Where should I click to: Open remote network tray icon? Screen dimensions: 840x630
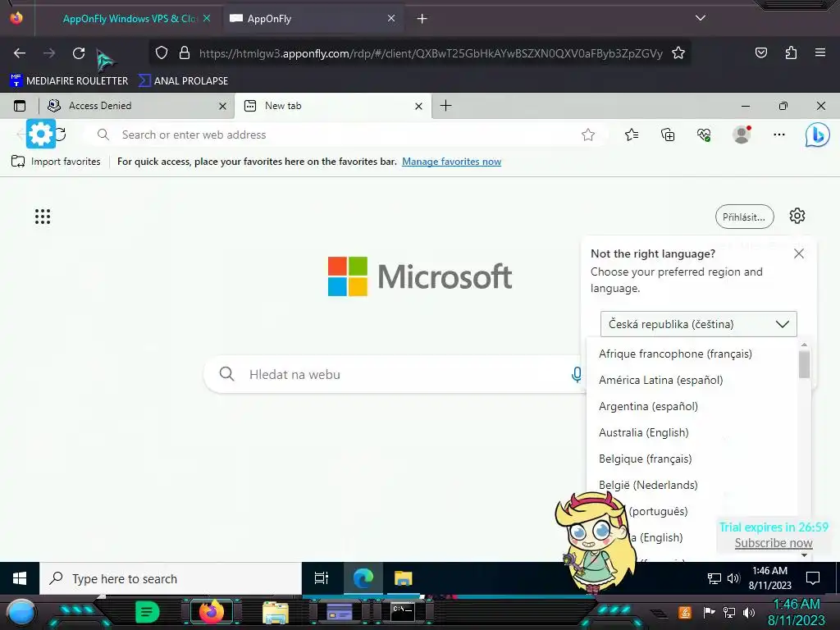pos(714,578)
